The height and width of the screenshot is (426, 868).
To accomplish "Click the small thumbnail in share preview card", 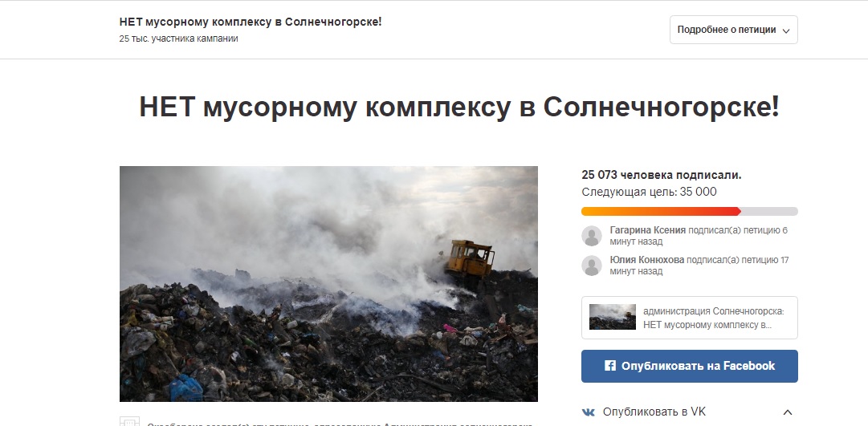I will [x=612, y=317].
